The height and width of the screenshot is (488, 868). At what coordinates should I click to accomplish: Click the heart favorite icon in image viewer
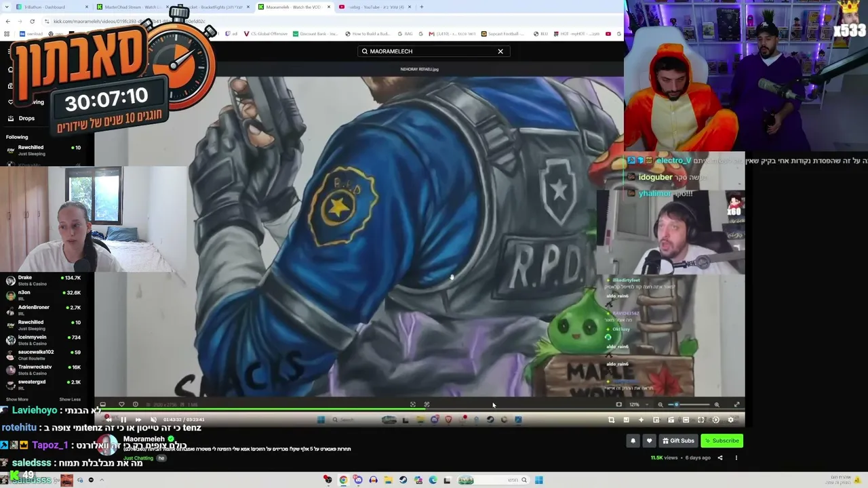coord(121,405)
